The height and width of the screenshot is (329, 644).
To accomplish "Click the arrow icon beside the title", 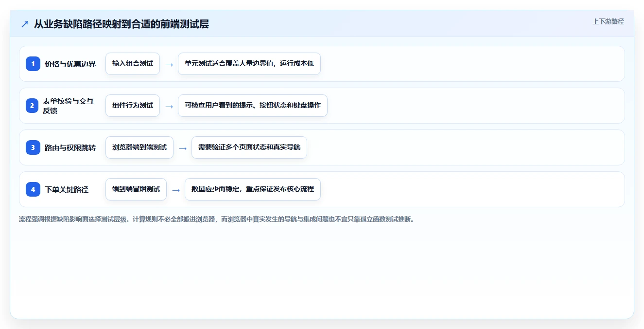I will (25, 24).
